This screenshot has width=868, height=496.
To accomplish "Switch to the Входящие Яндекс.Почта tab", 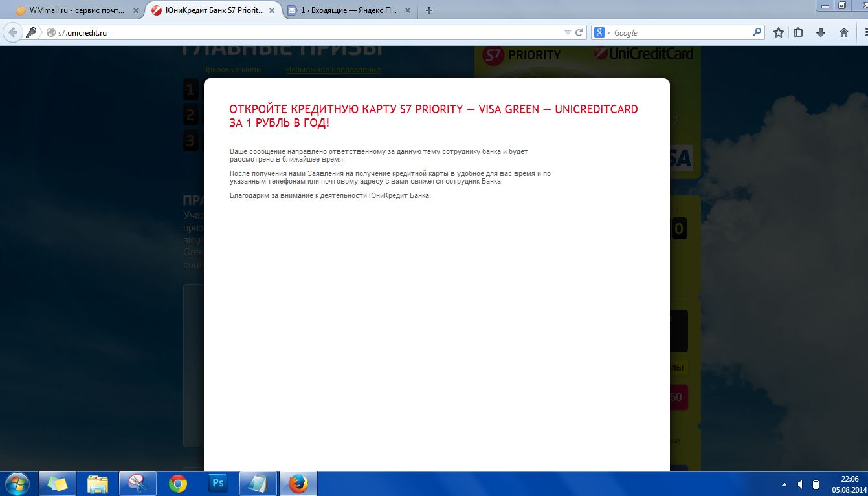I will (x=349, y=10).
